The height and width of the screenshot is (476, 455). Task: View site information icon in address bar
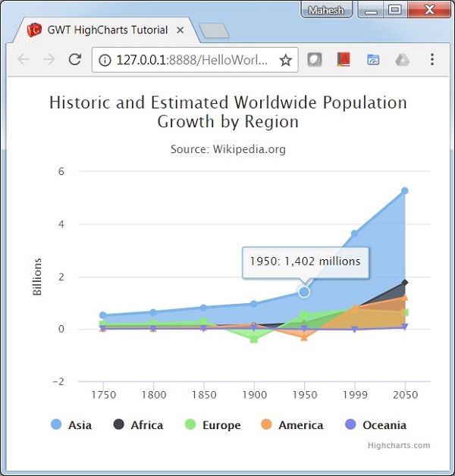[105, 60]
